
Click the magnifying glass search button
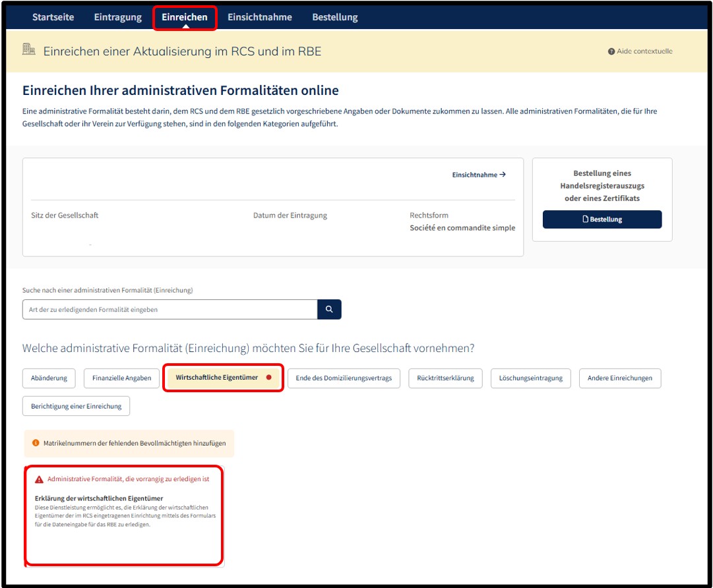(328, 309)
